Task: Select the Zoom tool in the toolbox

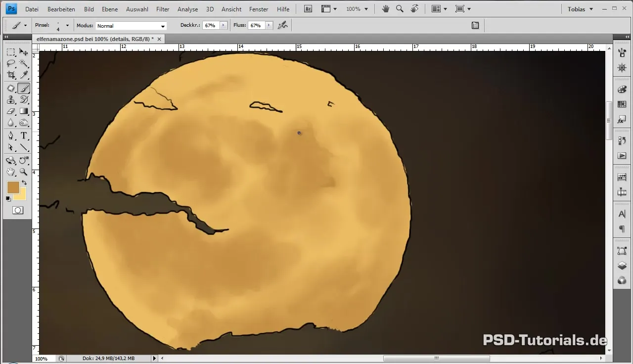Action: 24,172
